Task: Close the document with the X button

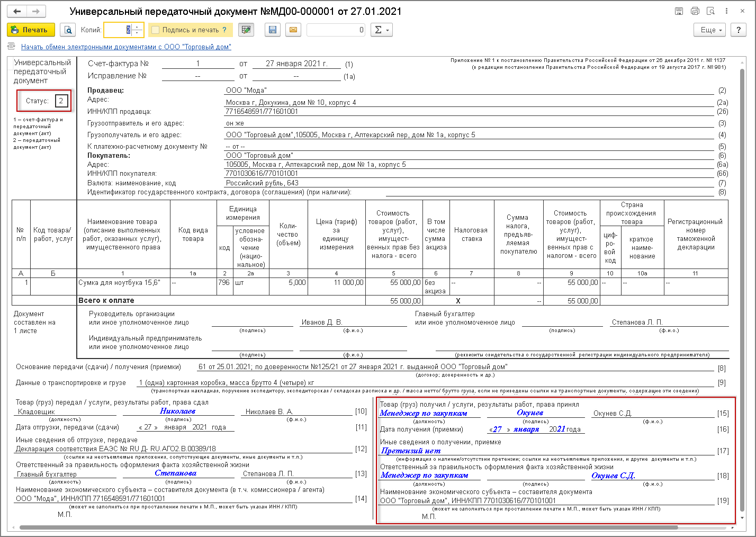Action: [x=743, y=11]
